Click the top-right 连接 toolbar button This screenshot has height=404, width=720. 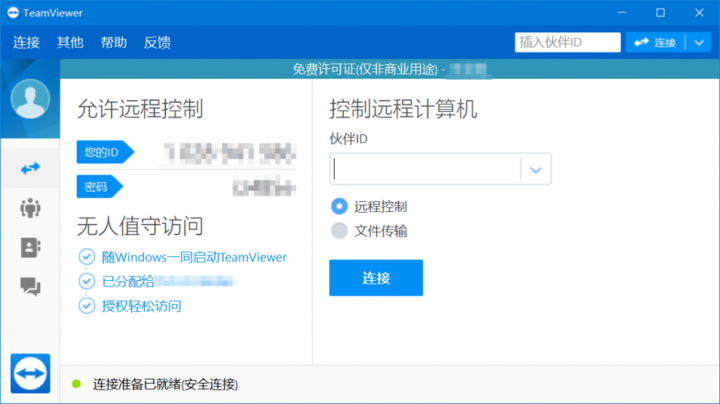point(655,43)
